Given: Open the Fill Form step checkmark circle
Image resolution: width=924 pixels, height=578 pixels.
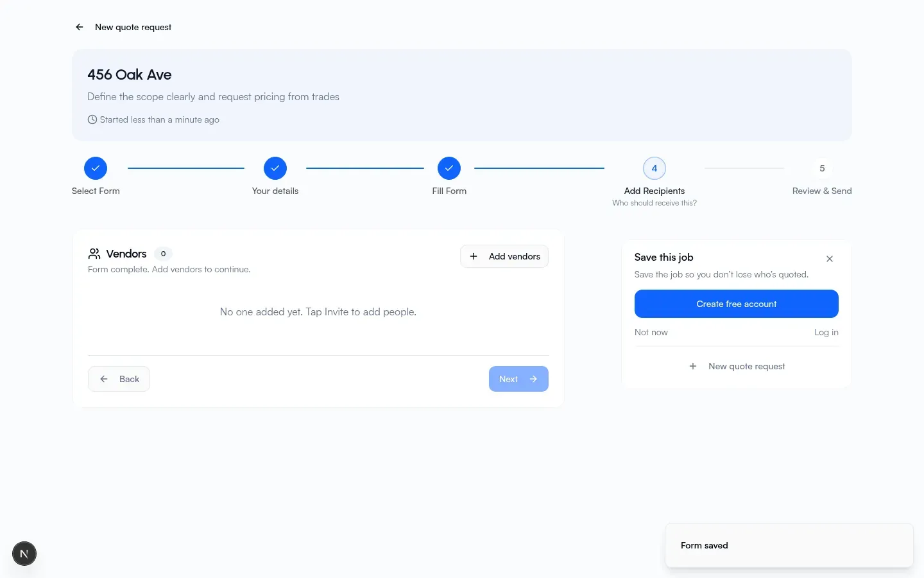Looking at the screenshot, I should coord(449,168).
